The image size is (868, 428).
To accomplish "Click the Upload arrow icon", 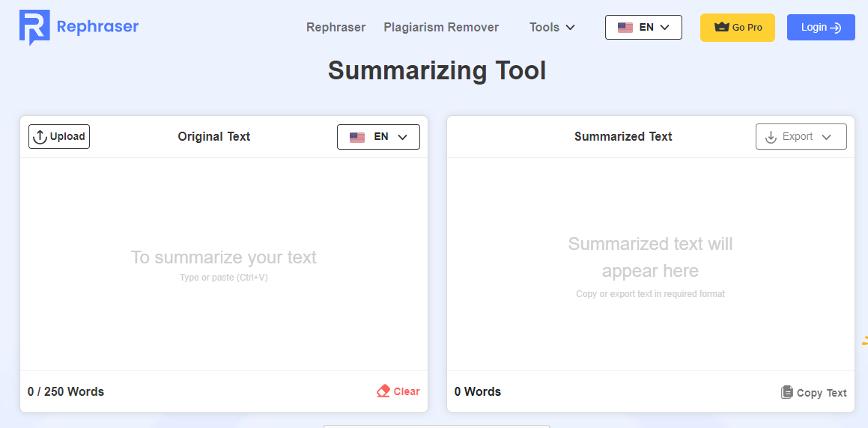I will coord(40,137).
